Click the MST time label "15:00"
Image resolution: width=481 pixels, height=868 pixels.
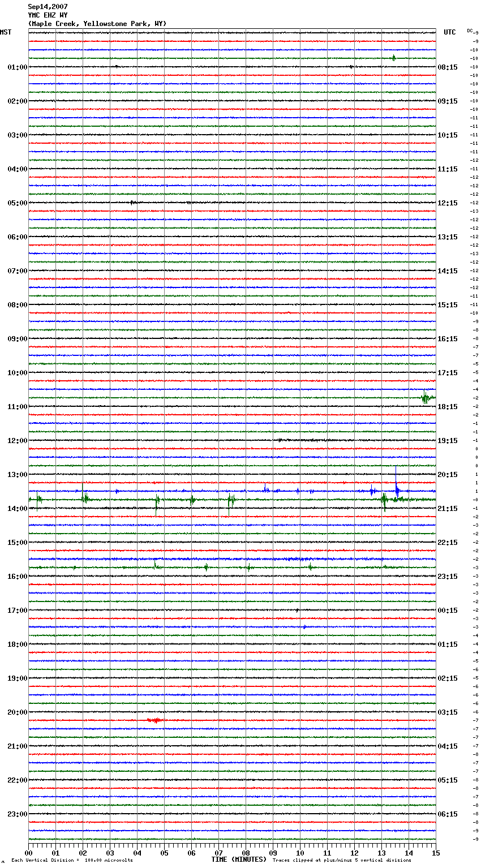click(18, 543)
